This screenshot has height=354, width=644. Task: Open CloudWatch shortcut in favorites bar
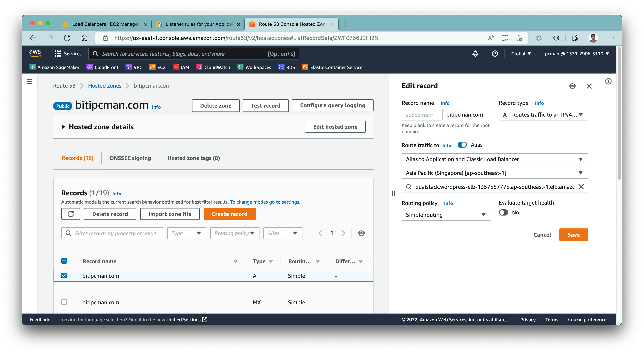click(x=213, y=67)
